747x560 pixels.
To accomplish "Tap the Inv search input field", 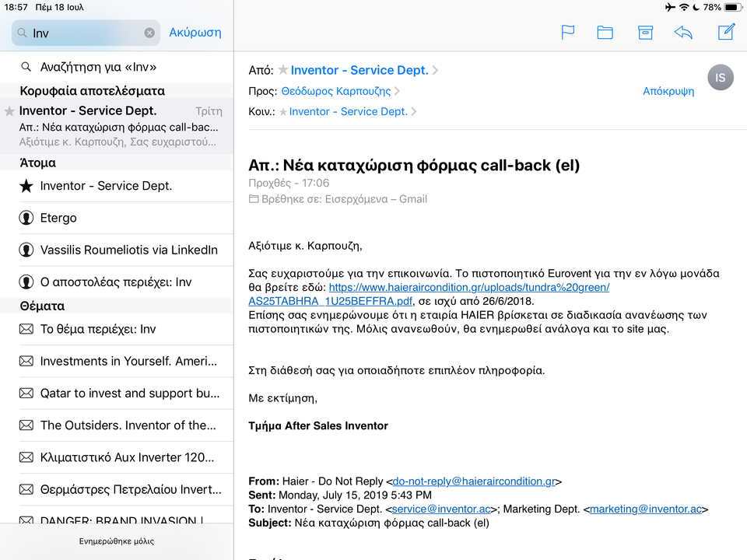I will pyautogui.click(x=86, y=33).
